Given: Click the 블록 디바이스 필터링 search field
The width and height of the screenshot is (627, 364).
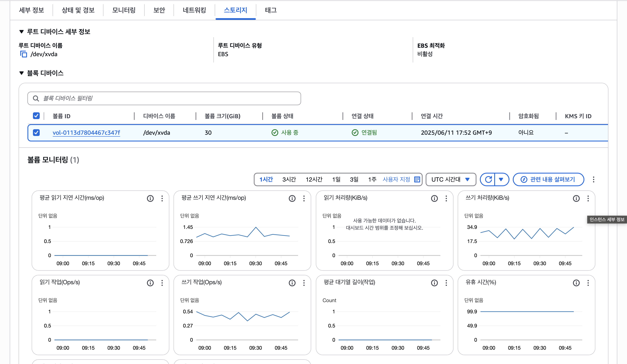Looking at the screenshot, I should tap(164, 98).
